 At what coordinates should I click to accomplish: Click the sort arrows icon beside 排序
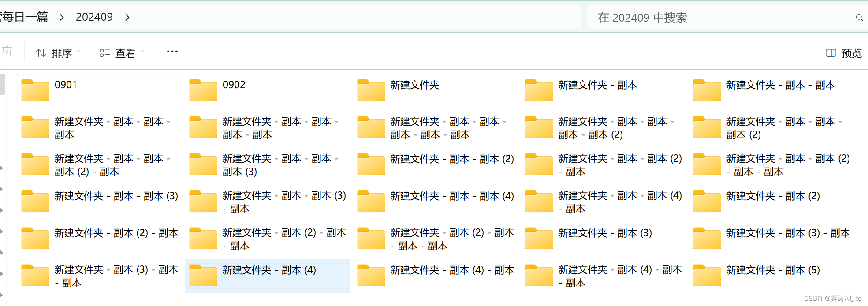click(41, 52)
